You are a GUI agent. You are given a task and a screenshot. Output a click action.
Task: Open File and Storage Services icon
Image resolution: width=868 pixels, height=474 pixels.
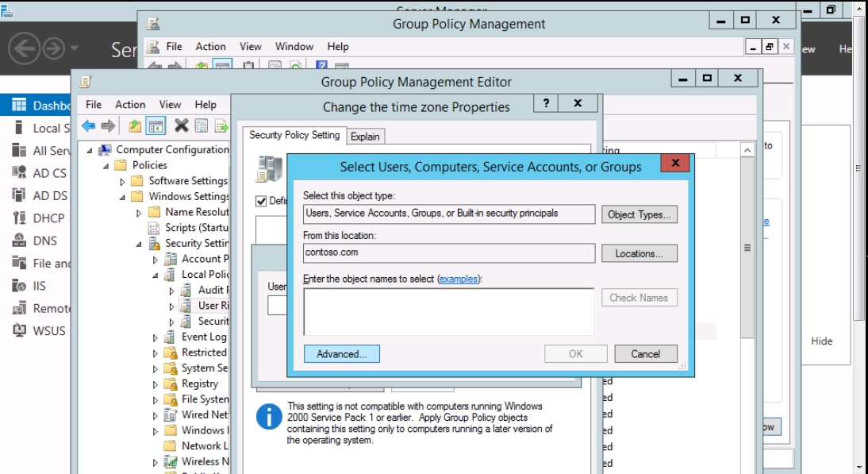[19, 263]
